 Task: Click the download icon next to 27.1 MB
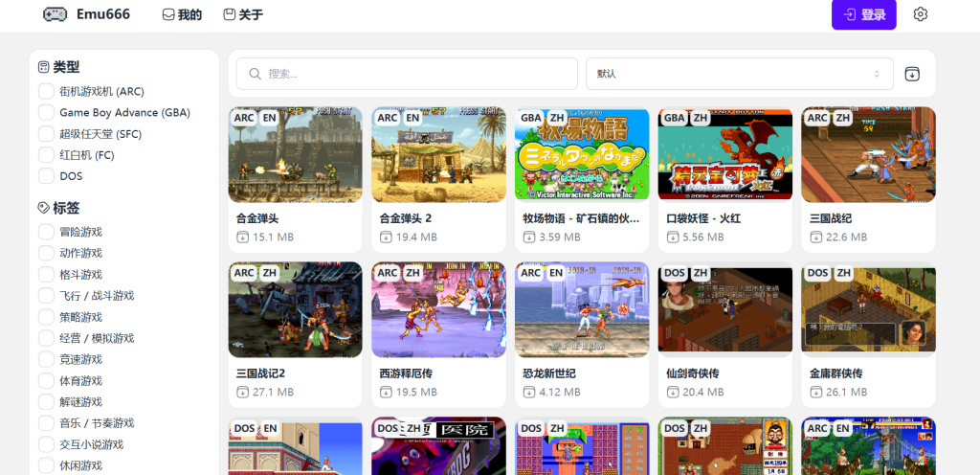click(242, 393)
